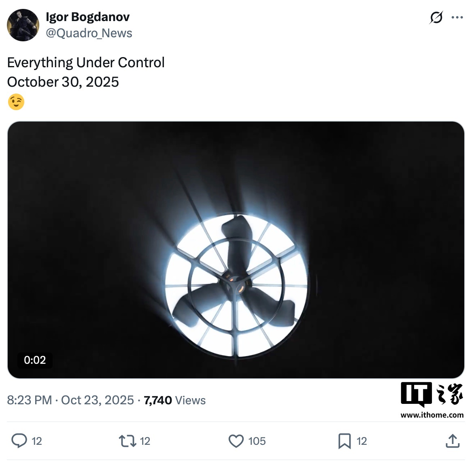Repost the tweet with the arrows icon

(x=127, y=441)
